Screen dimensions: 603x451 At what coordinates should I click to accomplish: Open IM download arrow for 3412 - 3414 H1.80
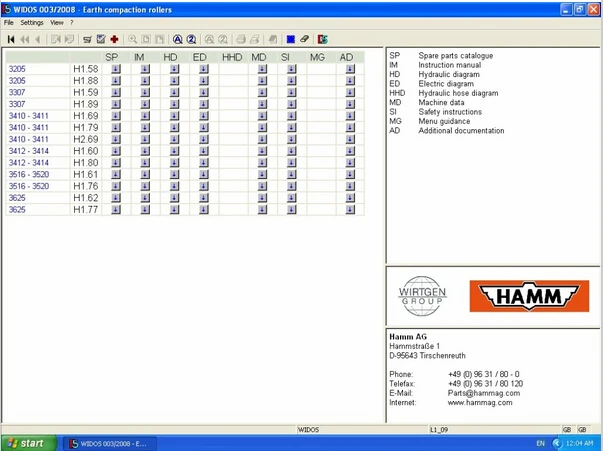[145, 163]
